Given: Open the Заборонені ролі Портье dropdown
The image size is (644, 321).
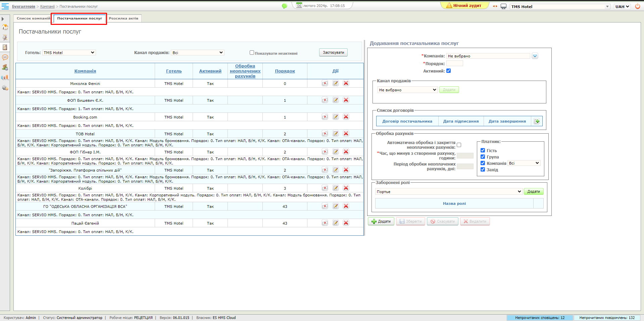Looking at the screenshot, I should coord(449,192).
